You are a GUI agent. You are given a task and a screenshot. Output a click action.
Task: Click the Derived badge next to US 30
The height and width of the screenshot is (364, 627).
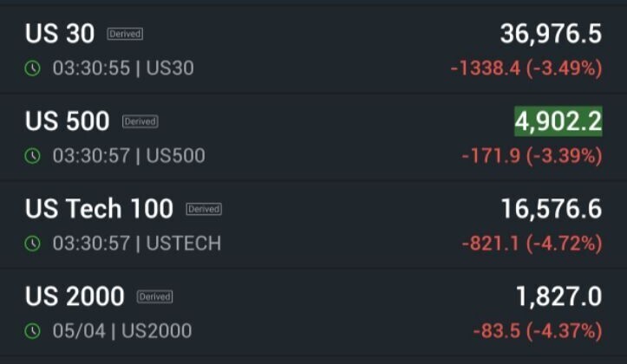(x=125, y=34)
